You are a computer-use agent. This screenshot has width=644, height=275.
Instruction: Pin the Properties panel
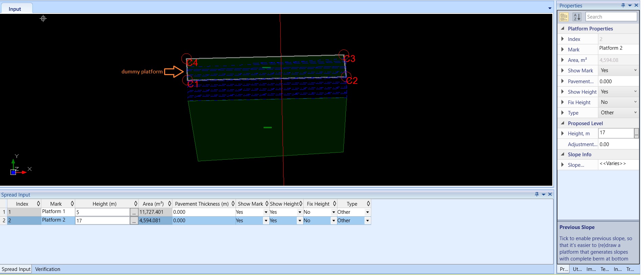(623, 5)
